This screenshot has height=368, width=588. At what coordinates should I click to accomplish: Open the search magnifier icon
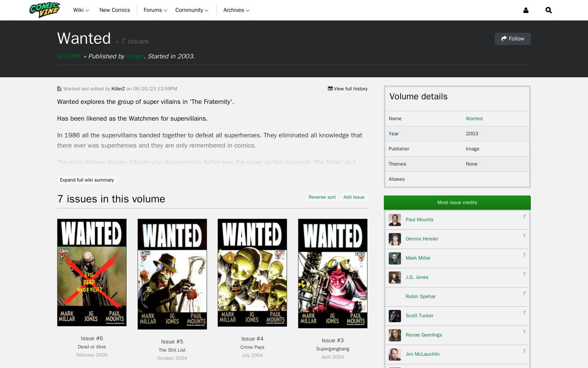548,10
